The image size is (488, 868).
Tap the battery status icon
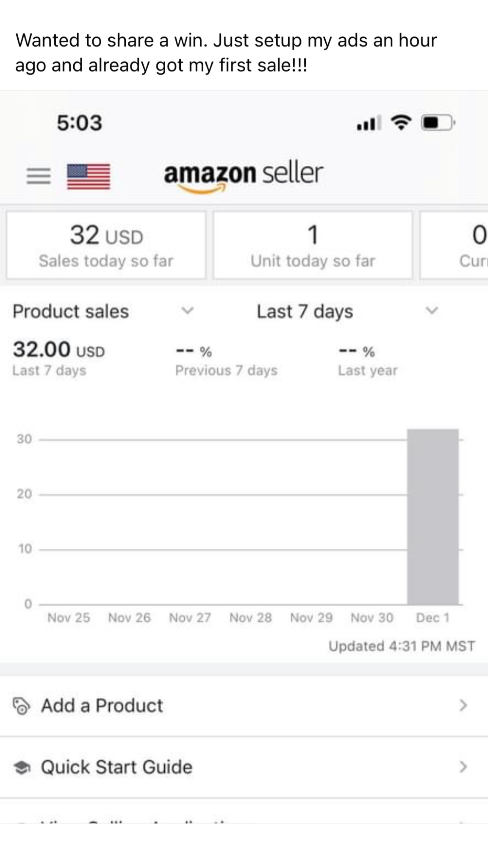pos(438,123)
